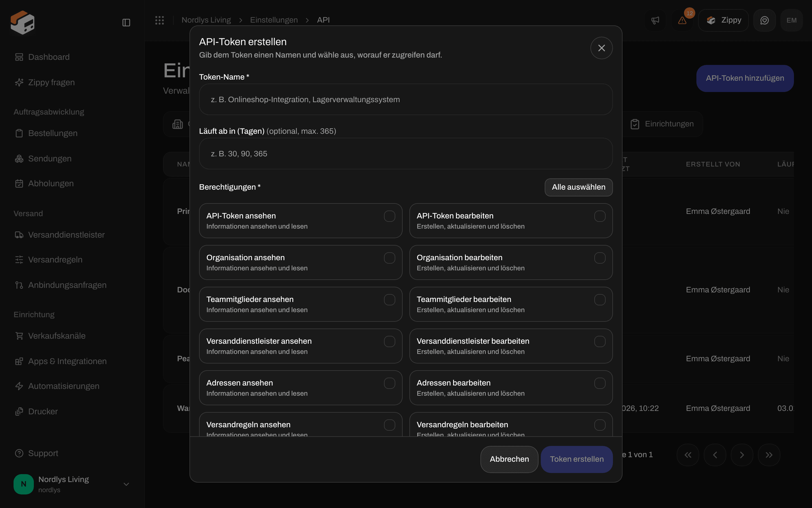The width and height of the screenshot is (812, 508).
Task: Enable the API-Token bearbeiten permission
Action: [x=600, y=216]
